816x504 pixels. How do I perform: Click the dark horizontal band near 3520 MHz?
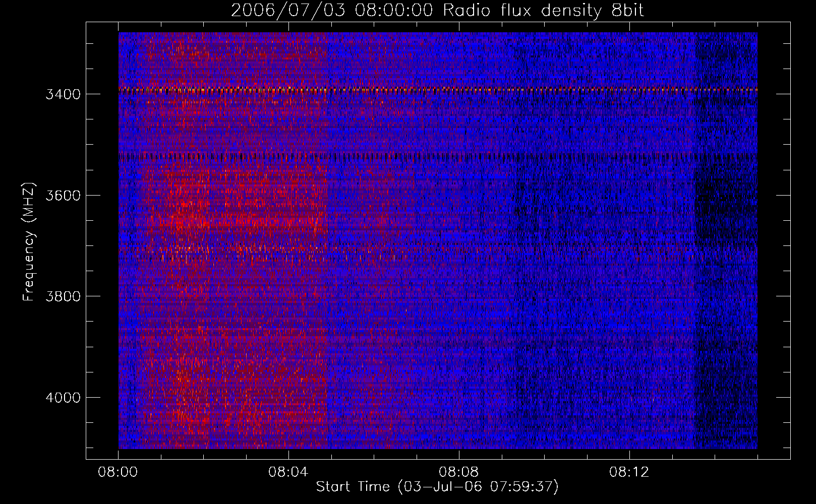pos(438,156)
